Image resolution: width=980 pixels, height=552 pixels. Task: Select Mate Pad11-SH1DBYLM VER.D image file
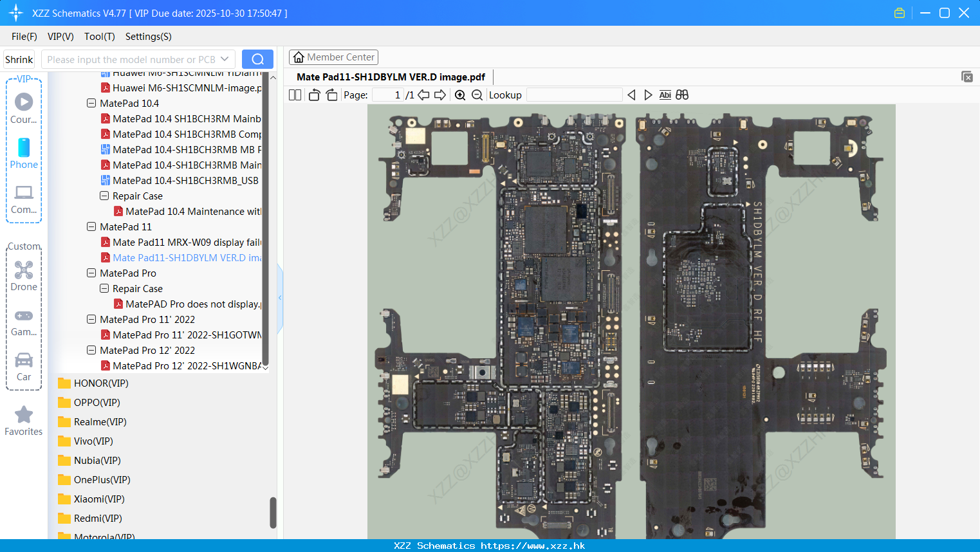(x=181, y=257)
